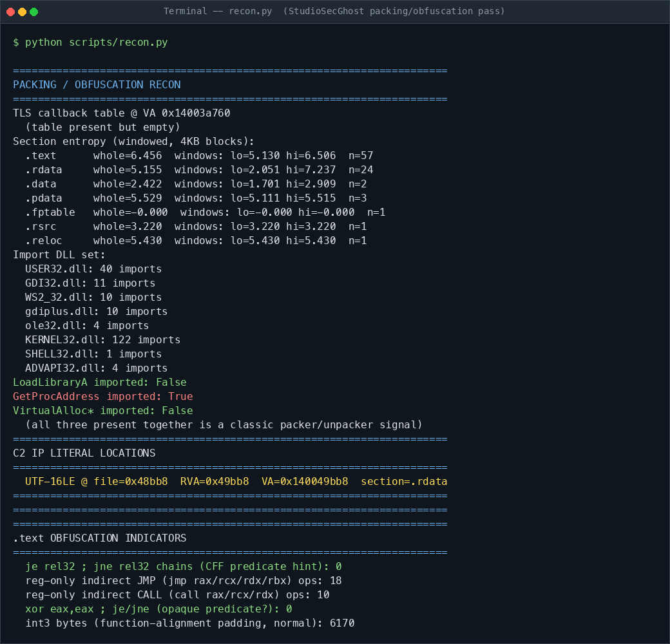Click 'ADVAPI32.dll: 4 imports' line

pos(96,368)
